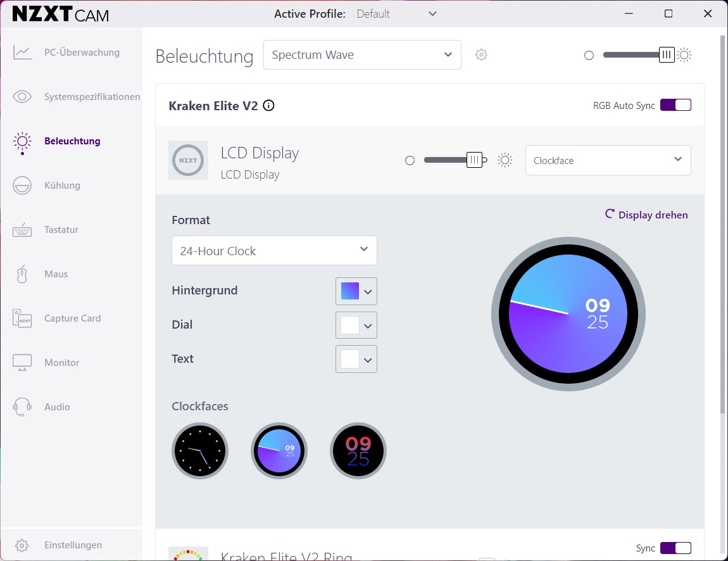Go to Monitor in sidebar

[x=62, y=363]
